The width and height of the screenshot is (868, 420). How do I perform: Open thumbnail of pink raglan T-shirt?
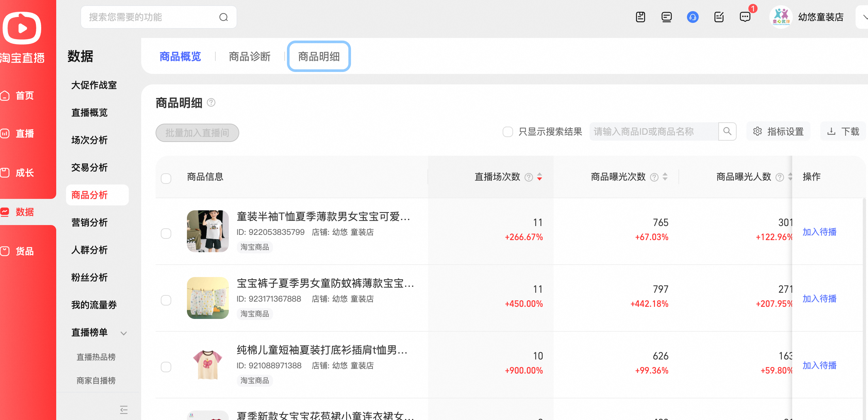click(x=208, y=365)
